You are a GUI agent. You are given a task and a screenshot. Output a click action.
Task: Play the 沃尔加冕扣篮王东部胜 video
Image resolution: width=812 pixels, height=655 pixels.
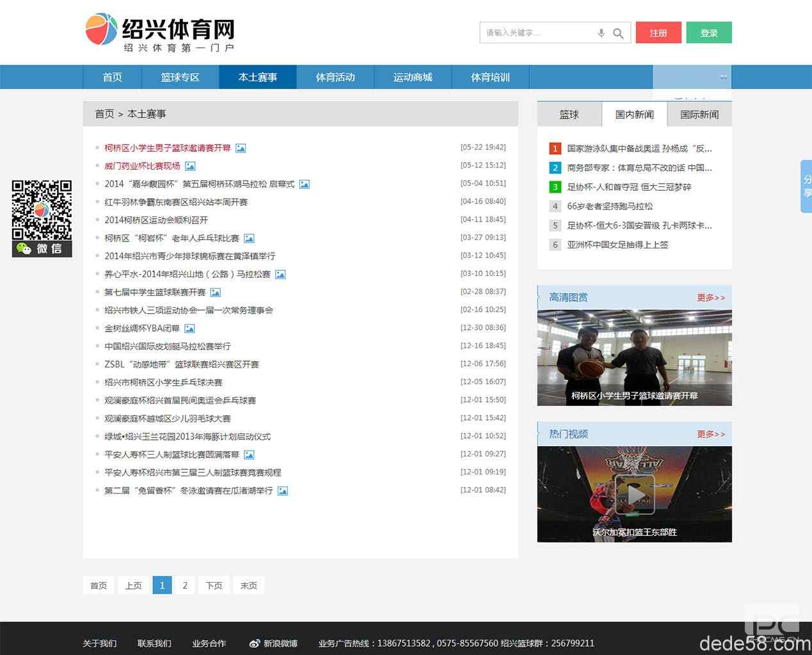pyautogui.click(x=634, y=494)
